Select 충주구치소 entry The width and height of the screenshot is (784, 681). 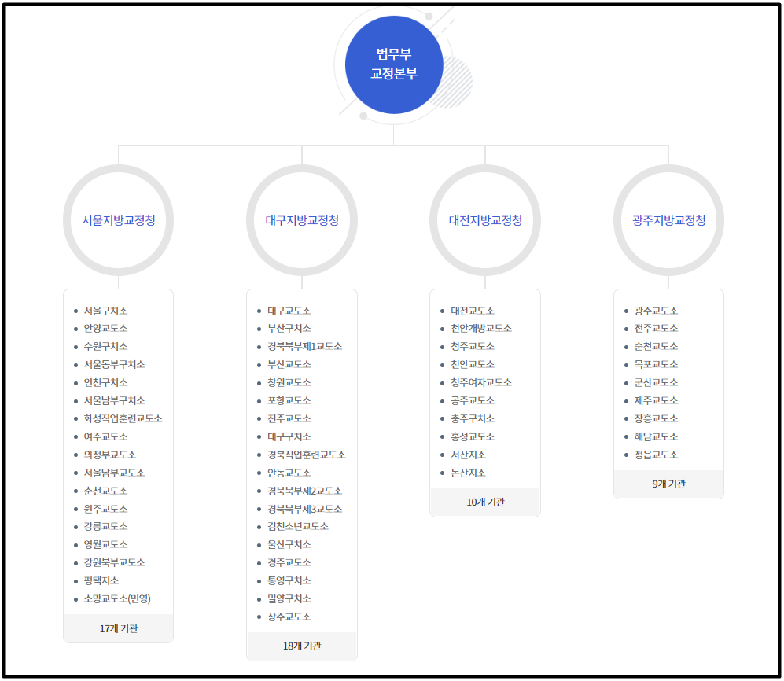pyautogui.click(x=473, y=418)
